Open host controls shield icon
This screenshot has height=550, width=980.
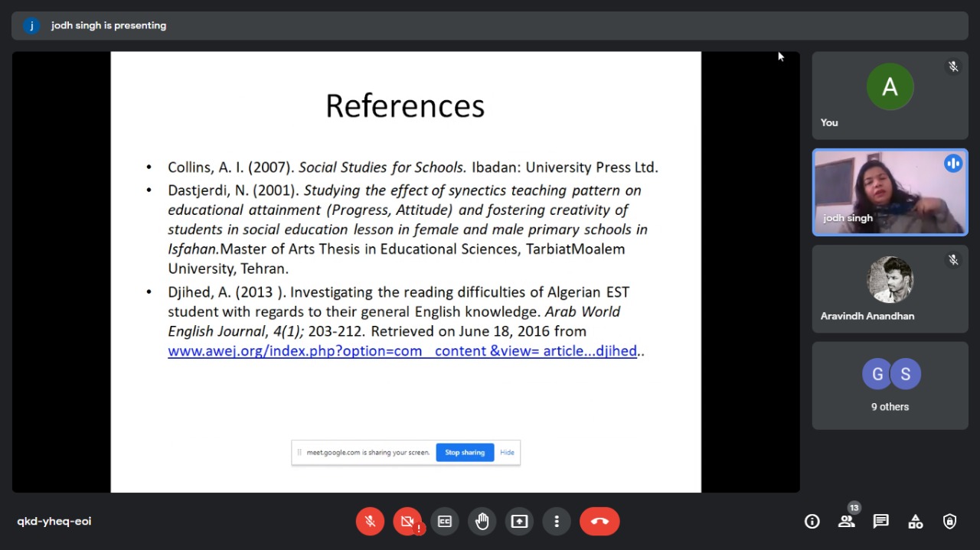950,522
